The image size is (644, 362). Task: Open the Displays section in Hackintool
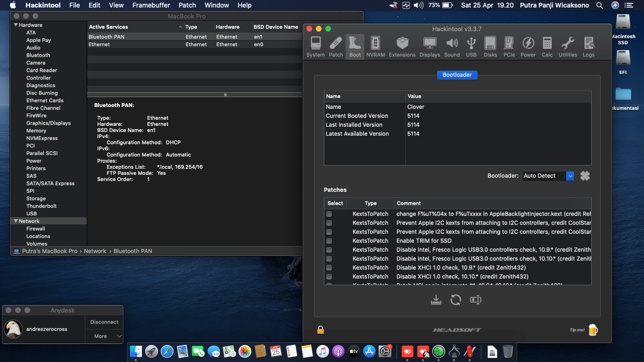429,47
